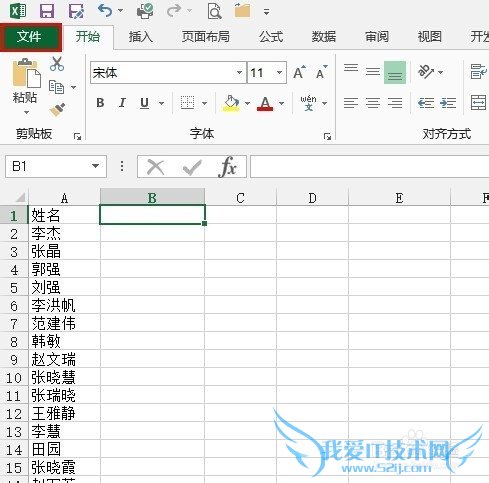Toggle center horizontal alignment

click(373, 103)
